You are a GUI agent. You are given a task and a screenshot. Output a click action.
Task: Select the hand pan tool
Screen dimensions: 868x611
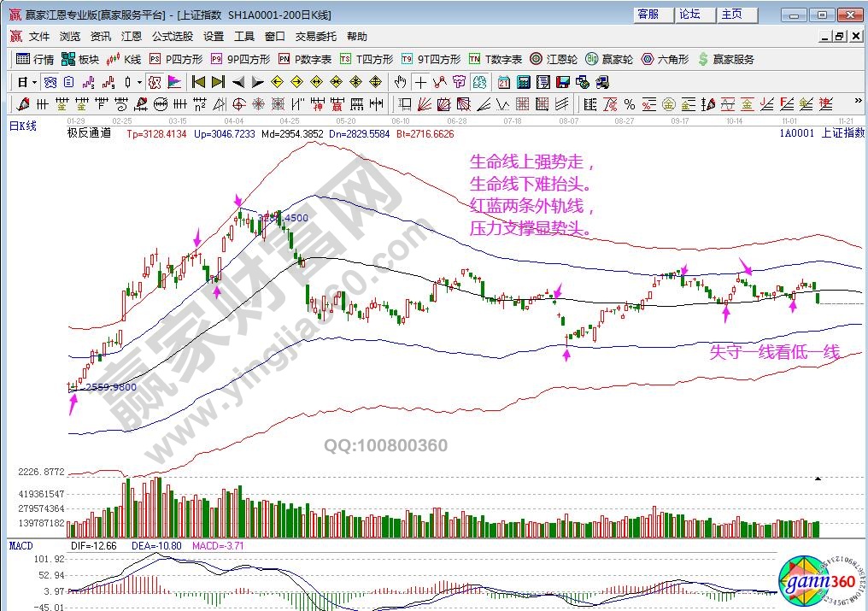[401, 82]
